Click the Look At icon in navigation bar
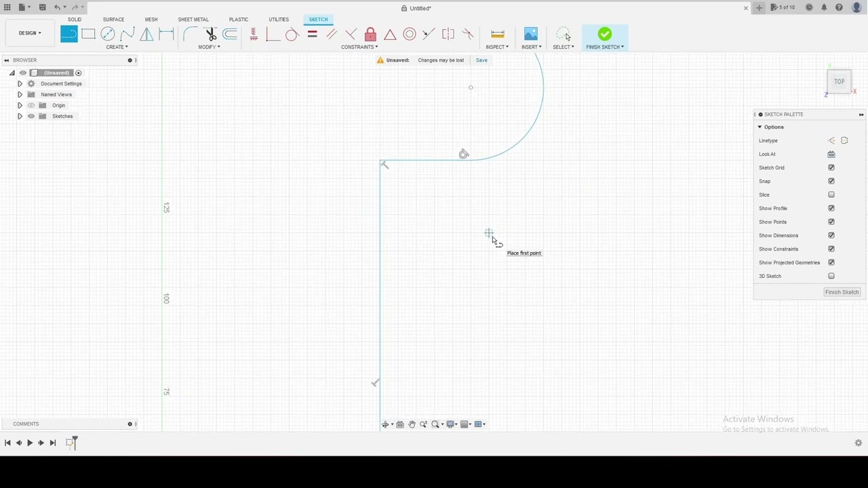 pyautogui.click(x=400, y=424)
